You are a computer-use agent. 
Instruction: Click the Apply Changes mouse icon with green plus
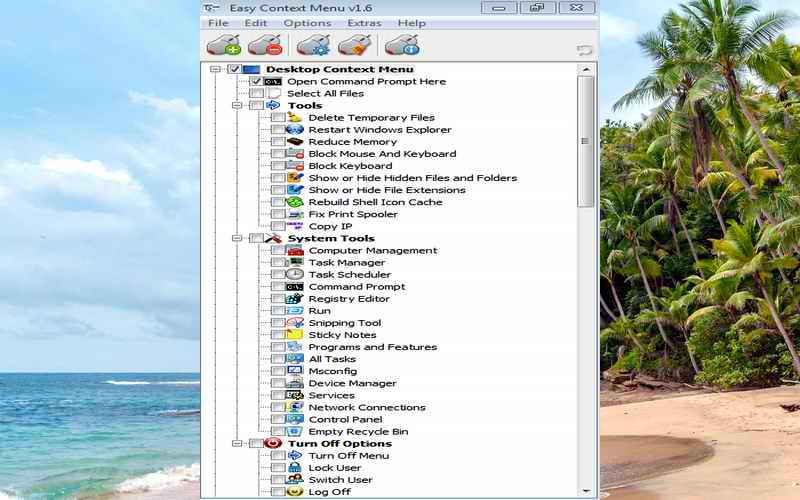click(223, 45)
